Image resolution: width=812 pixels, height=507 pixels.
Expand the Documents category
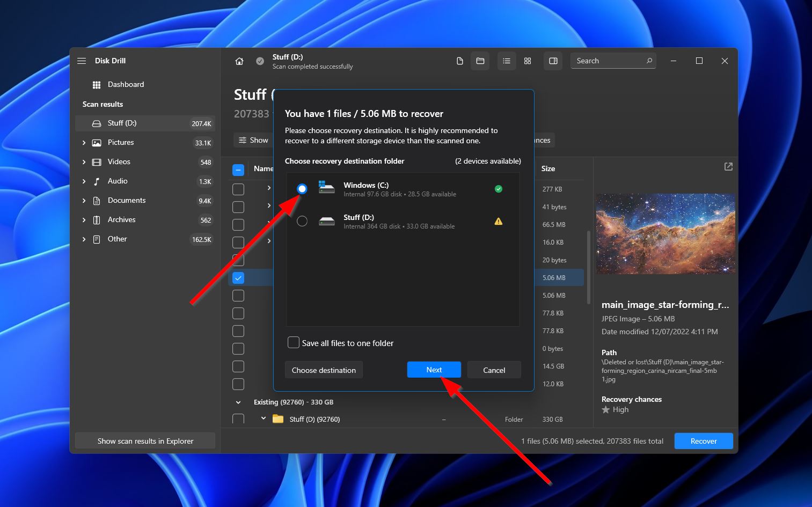click(x=84, y=201)
